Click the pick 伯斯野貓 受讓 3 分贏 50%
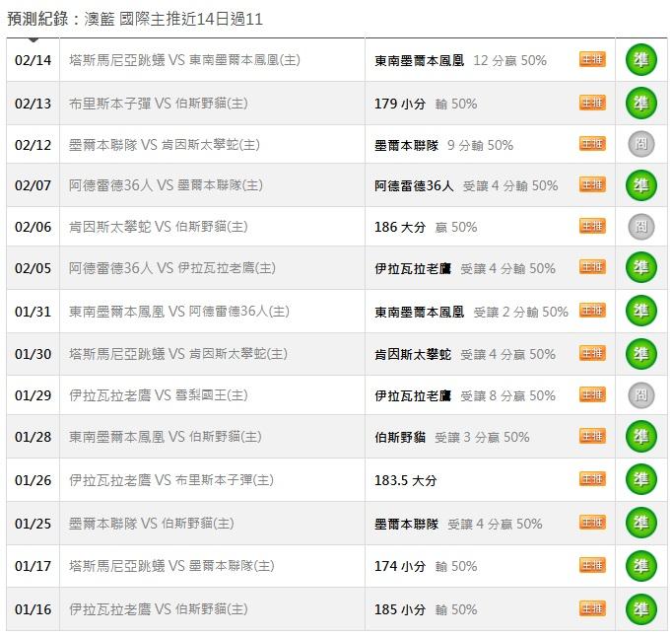The image size is (672, 636). [452, 438]
